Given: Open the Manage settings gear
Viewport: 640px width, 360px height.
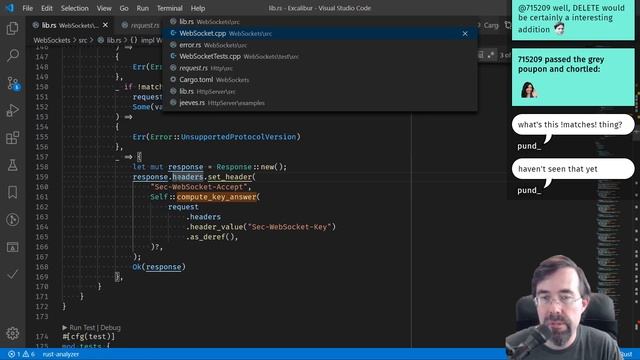Looking at the screenshot, I should (x=12, y=333).
